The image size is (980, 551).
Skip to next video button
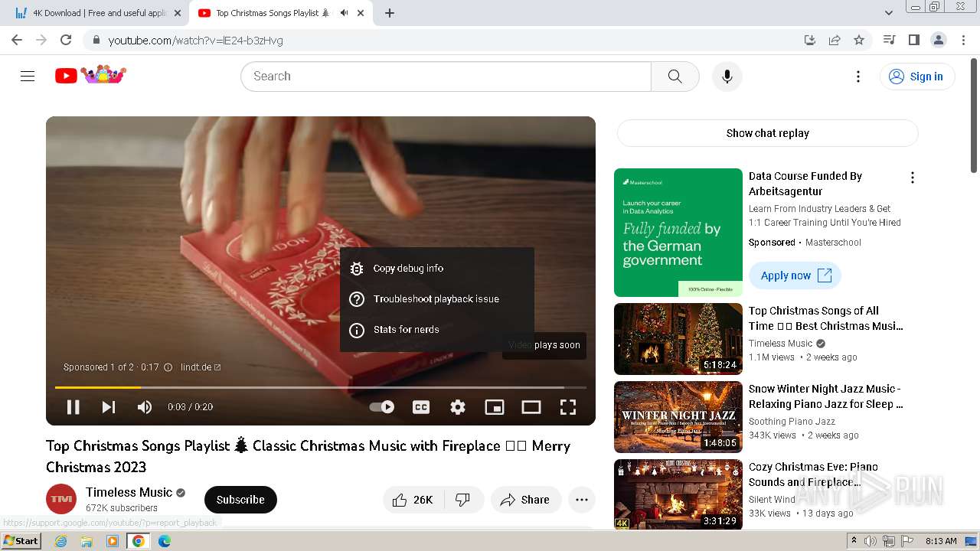(109, 407)
